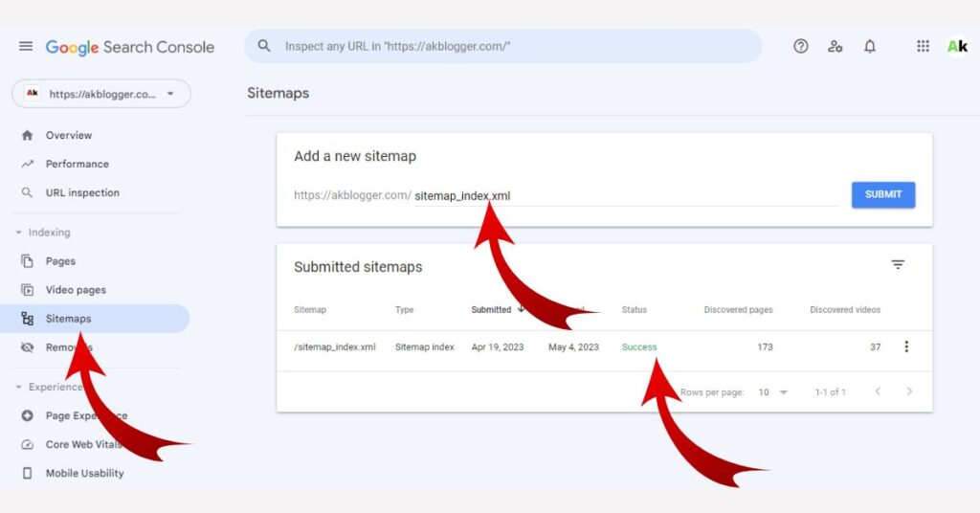Collapse the Indexing section
Image resolution: width=980 pixels, height=513 pixels.
18,233
